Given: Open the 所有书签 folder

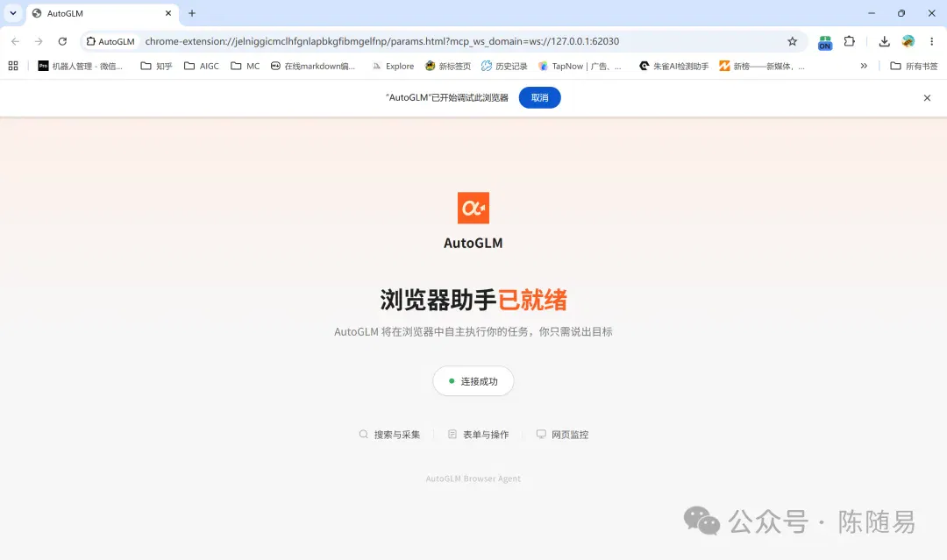Looking at the screenshot, I should coord(914,66).
